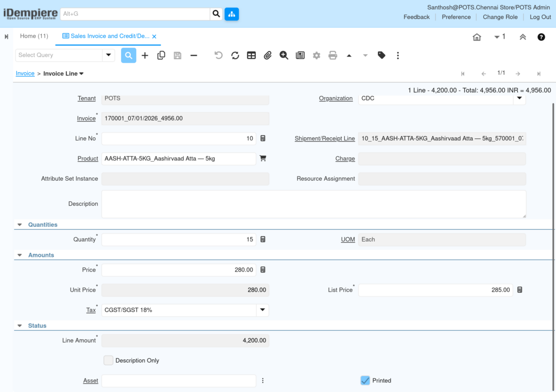556x392 pixels.
Task: Click the Undo changes icon
Action: click(x=218, y=55)
